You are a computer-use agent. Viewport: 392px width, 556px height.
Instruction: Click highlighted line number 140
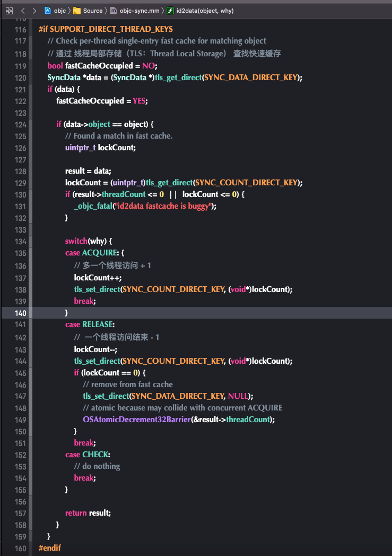click(21, 313)
